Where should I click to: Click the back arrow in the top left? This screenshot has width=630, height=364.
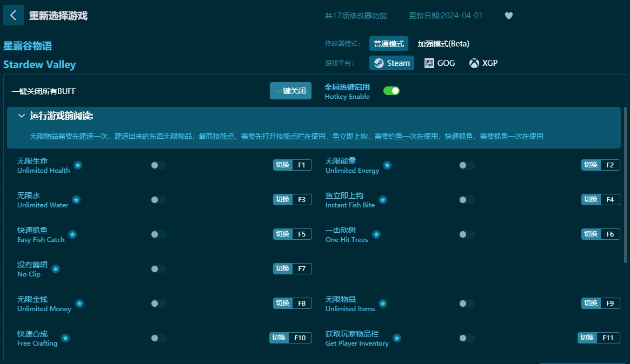(13, 15)
